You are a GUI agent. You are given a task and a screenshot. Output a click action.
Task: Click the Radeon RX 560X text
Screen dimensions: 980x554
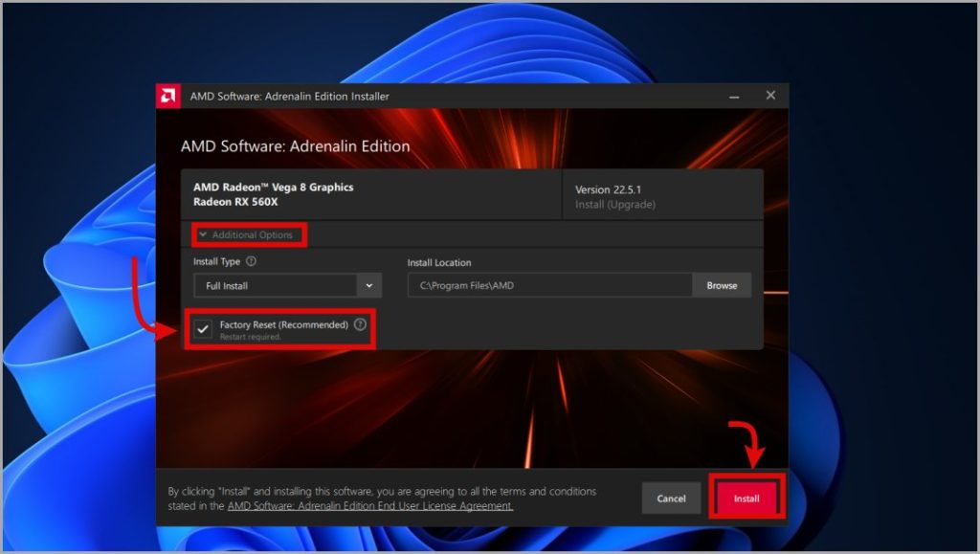235,202
